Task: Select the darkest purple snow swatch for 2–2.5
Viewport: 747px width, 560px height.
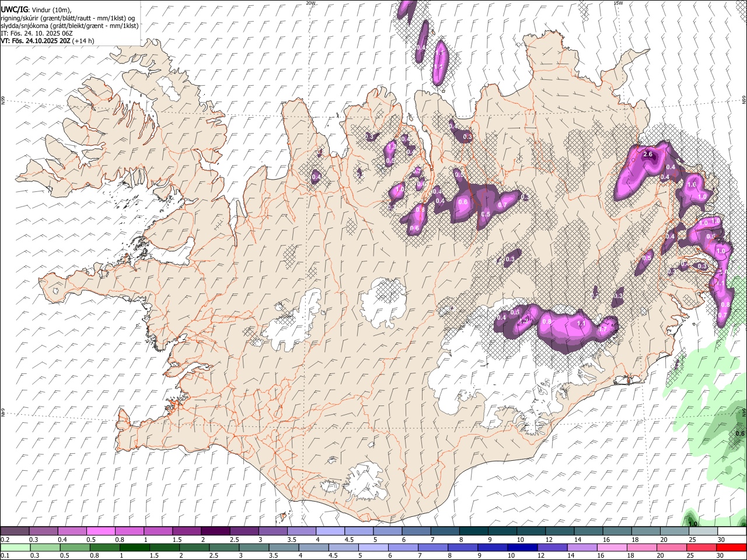Action: [x=215, y=531]
